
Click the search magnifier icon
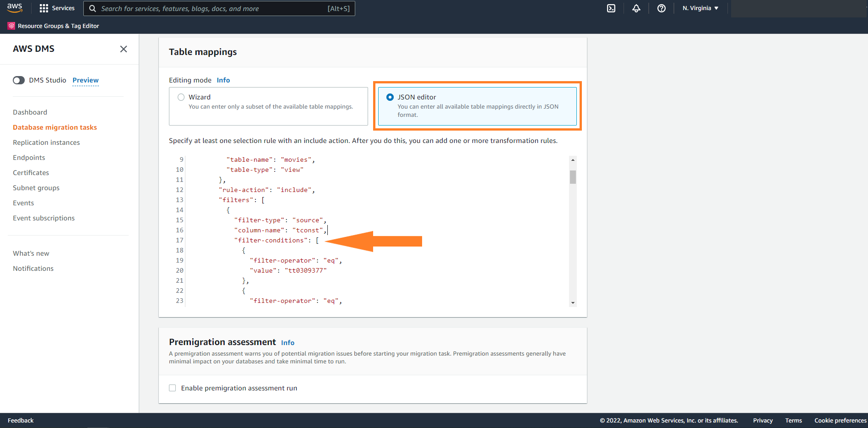click(x=92, y=9)
